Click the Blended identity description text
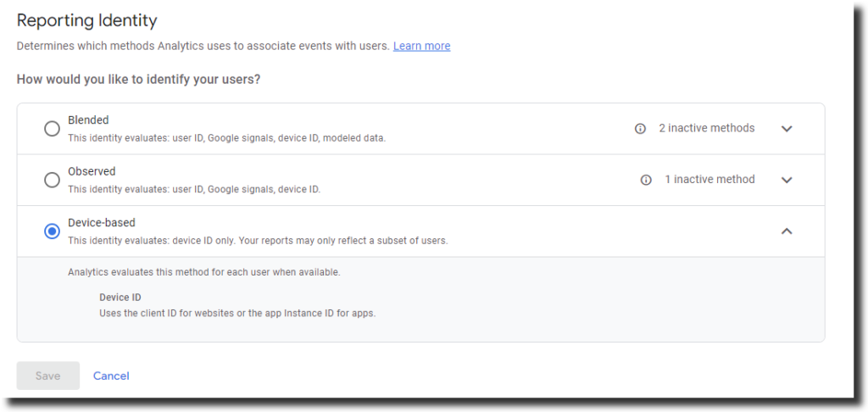The width and height of the screenshot is (868, 412). [226, 138]
